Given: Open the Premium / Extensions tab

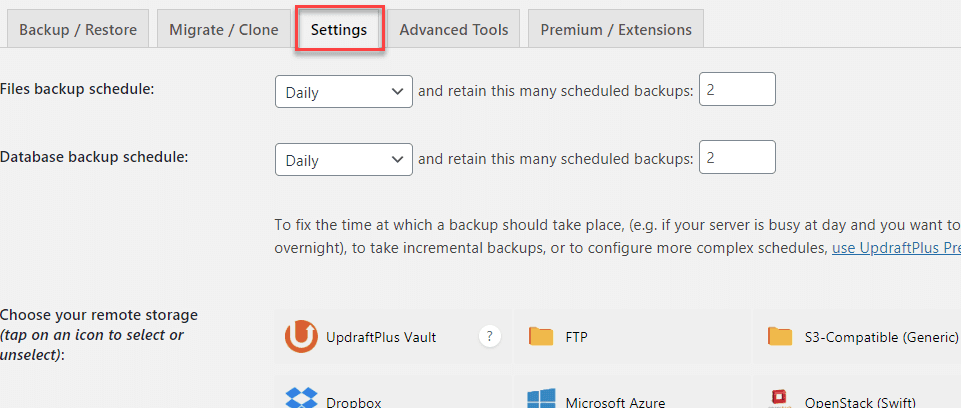Looking at the screenshot, I should click(x=616, y=29).
